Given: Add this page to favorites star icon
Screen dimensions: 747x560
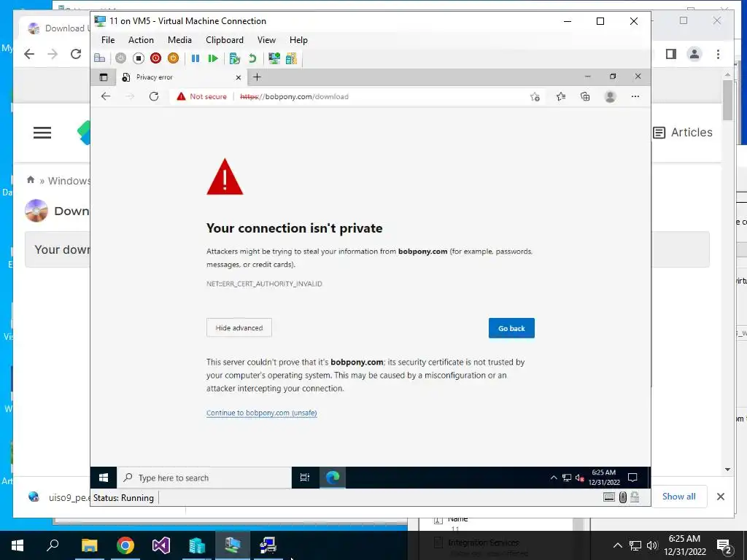Looking at the screenshot, I should pos(535,97).
